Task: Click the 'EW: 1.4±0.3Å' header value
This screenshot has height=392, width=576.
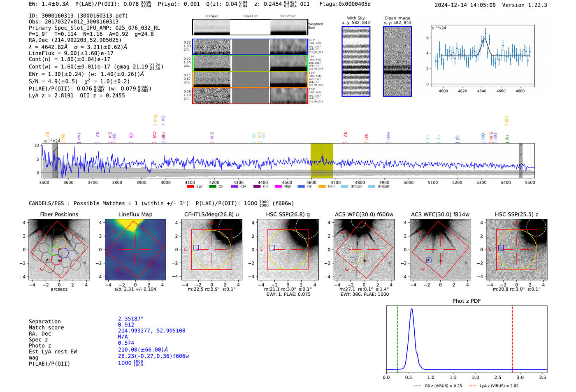Action: tap(49, 4)
